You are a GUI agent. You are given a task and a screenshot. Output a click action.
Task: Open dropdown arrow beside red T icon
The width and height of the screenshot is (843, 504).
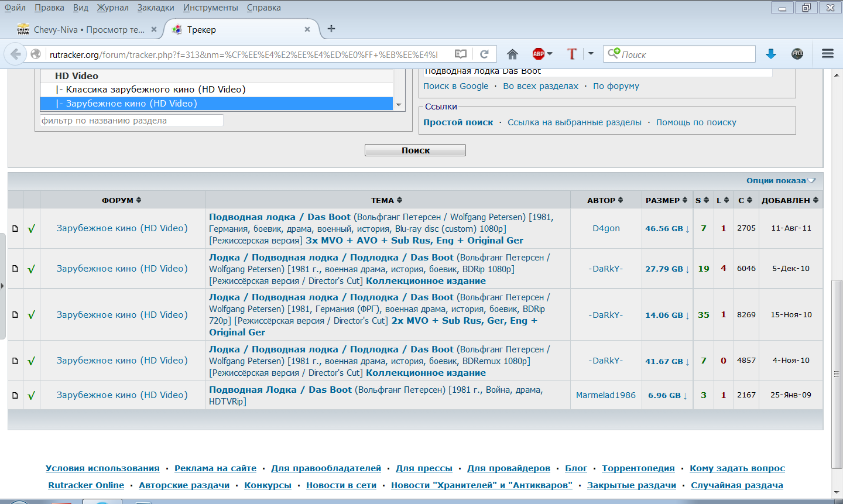click(x=591, y=54)
